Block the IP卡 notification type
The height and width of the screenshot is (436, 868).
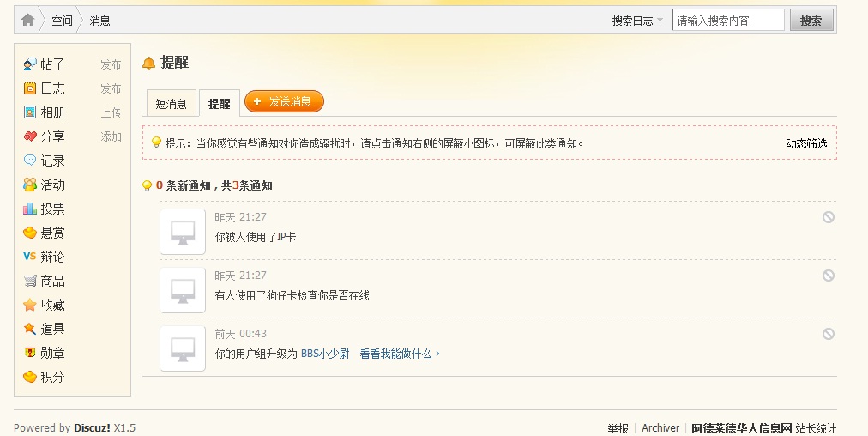click(828, 217)
